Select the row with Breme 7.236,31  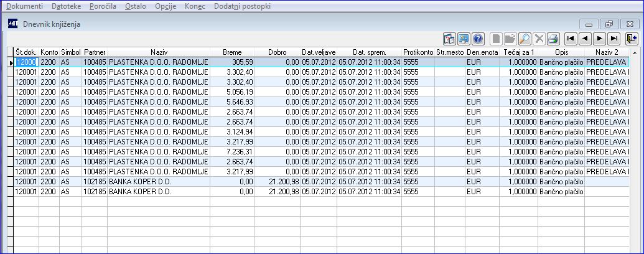(321, 151)
